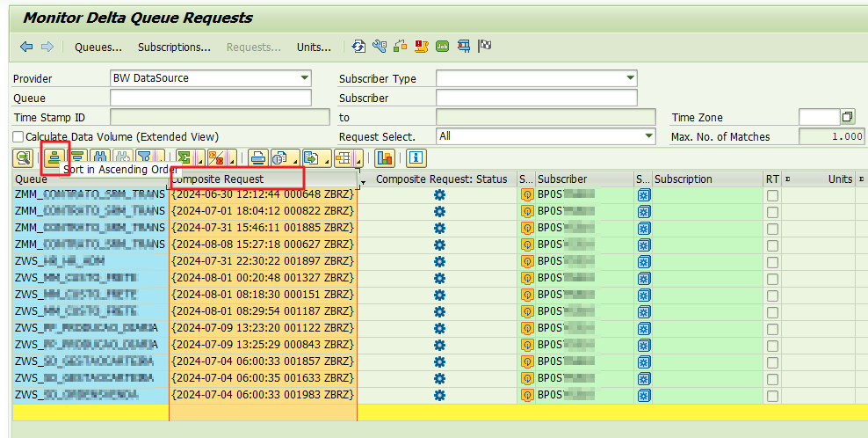868x438 pixels.
Task: Open the wrench maintenance tool icon
Action: pos(380,47)
